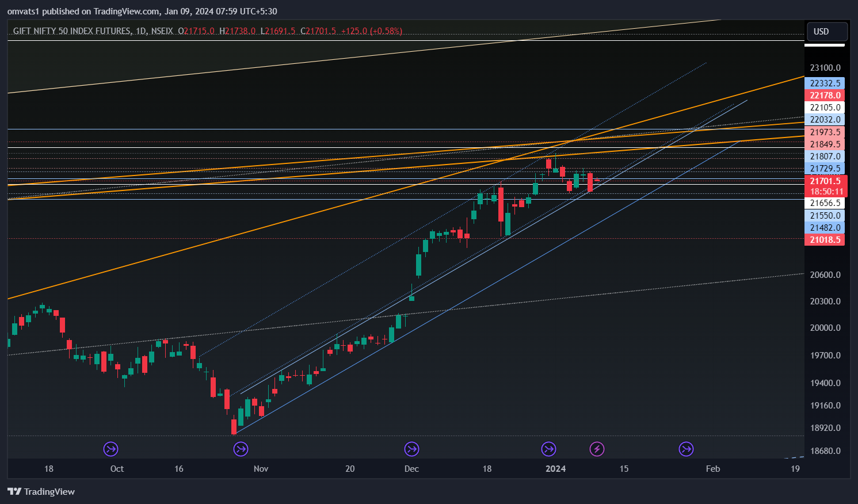
Task: Click the +125.0 (+0.58%) change value
Action: coord(372,31)
